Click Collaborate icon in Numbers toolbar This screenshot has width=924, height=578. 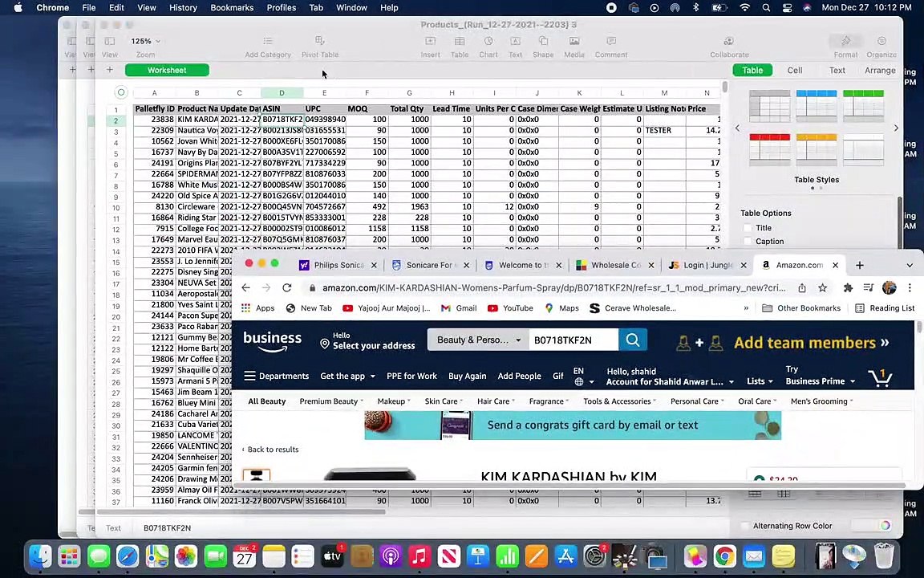click(729, 41)
